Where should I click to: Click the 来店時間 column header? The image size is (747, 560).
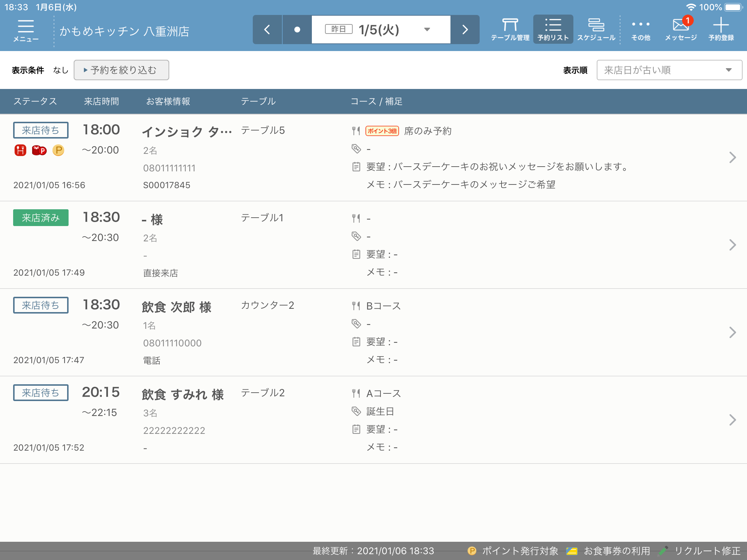click(x=101, y=101)
